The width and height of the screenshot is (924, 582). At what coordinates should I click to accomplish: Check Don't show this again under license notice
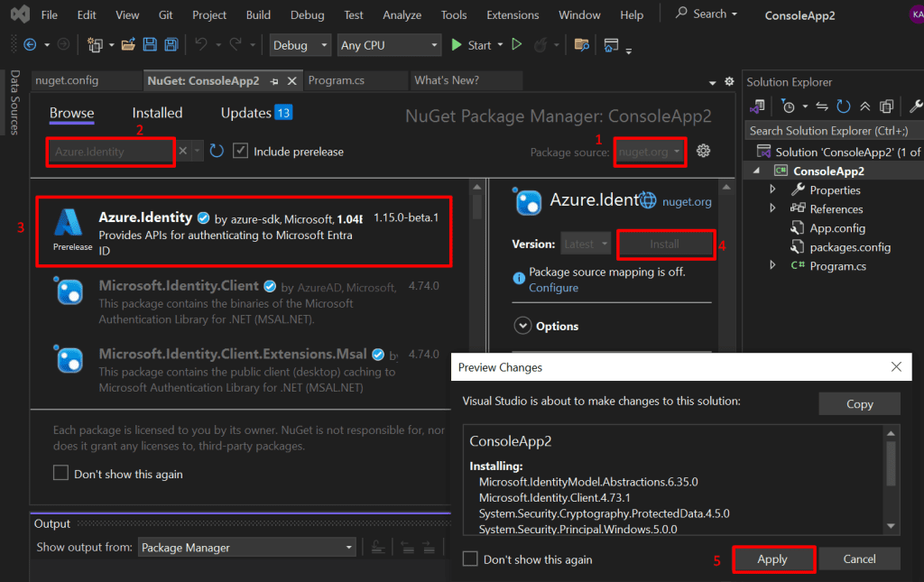tap(60, 474)
